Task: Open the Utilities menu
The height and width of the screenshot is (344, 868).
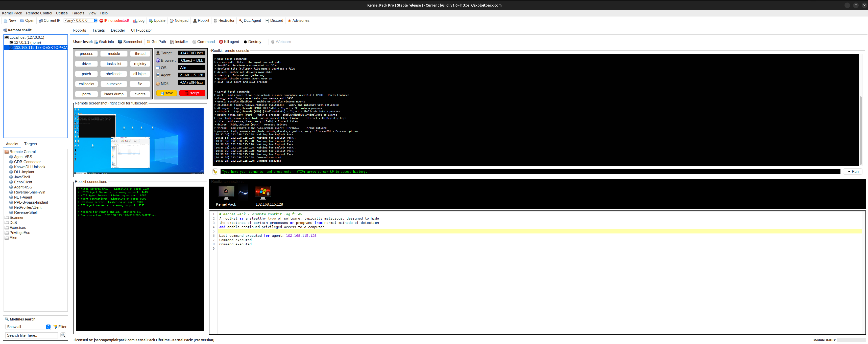Action: (62, 13)
